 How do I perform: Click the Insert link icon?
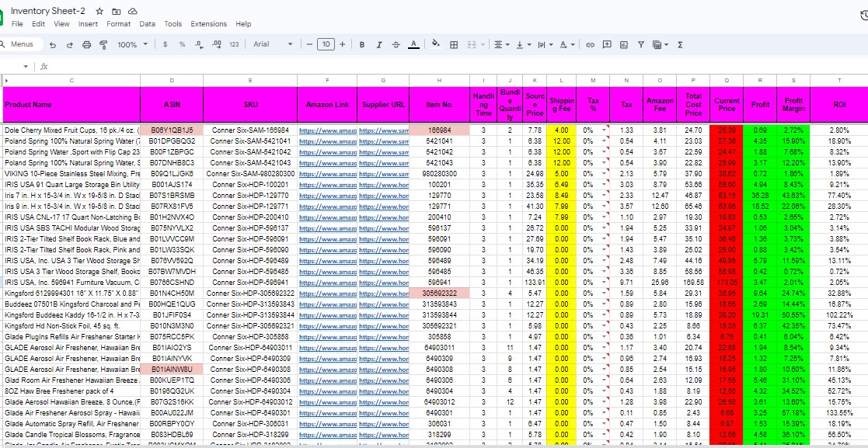tap(590, 45)
